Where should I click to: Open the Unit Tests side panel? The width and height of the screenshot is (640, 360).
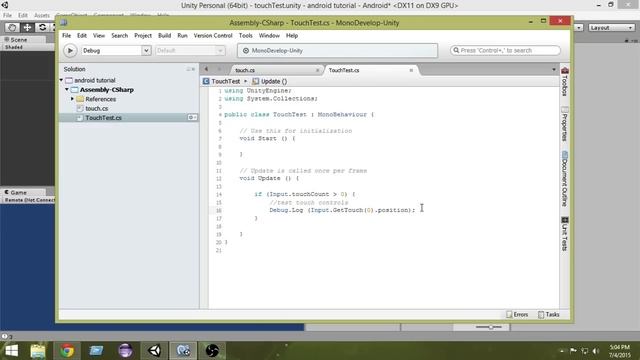pos(565,234)
